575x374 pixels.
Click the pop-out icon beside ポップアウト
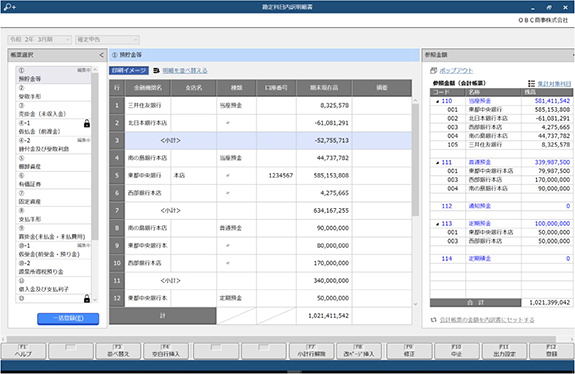pos(433,70)
